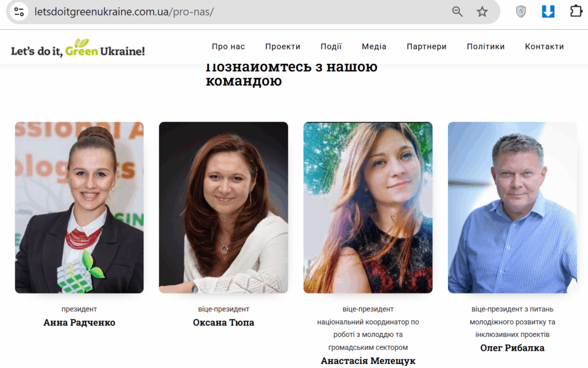The height and width of the screenshot is (368, 588).
Task: Open the Проекти menu item
Action: tap(283, 47)
